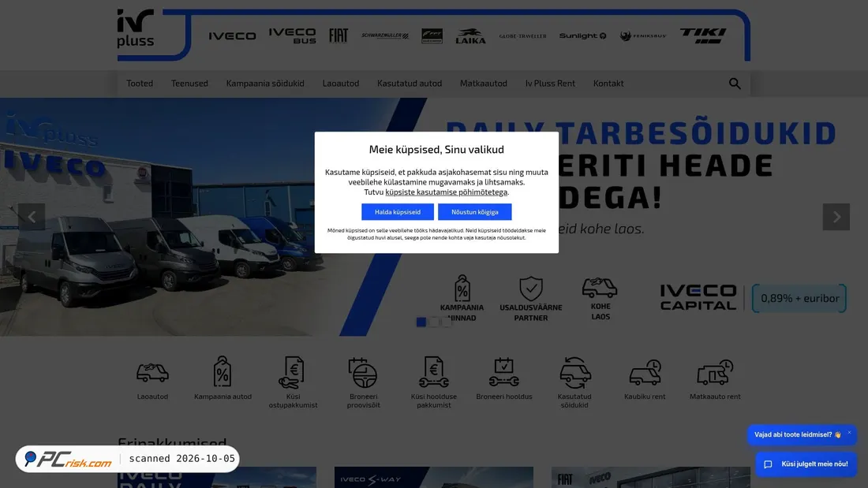Image resolution: width=868 pixels, height=488 pixels.
Task: Click the Matkaauto rent camper icon
Action: 715,372
